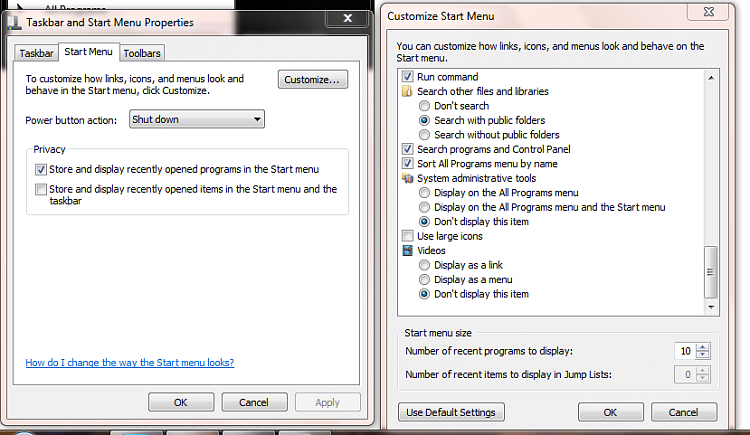Click the Search other files and libraries folder icon
Image resolution: width=750 pixels, height=435 pixels.
[x=407, y=91]
